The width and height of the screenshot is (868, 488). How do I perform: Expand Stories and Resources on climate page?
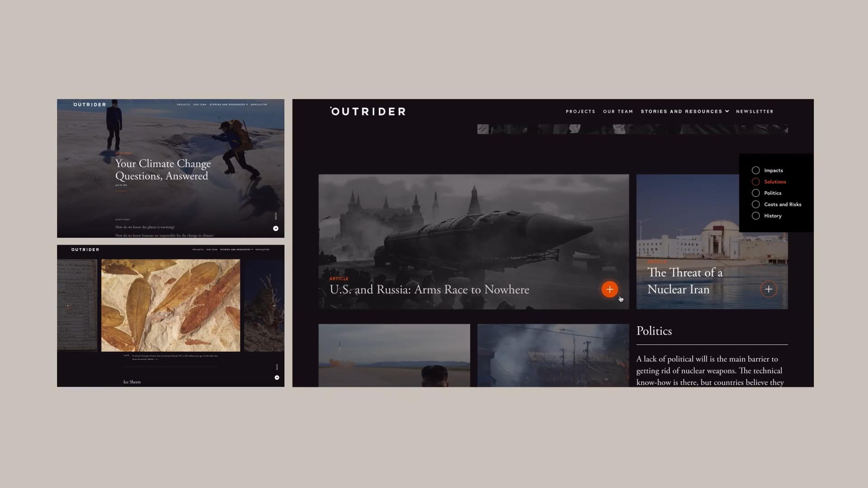229,105
